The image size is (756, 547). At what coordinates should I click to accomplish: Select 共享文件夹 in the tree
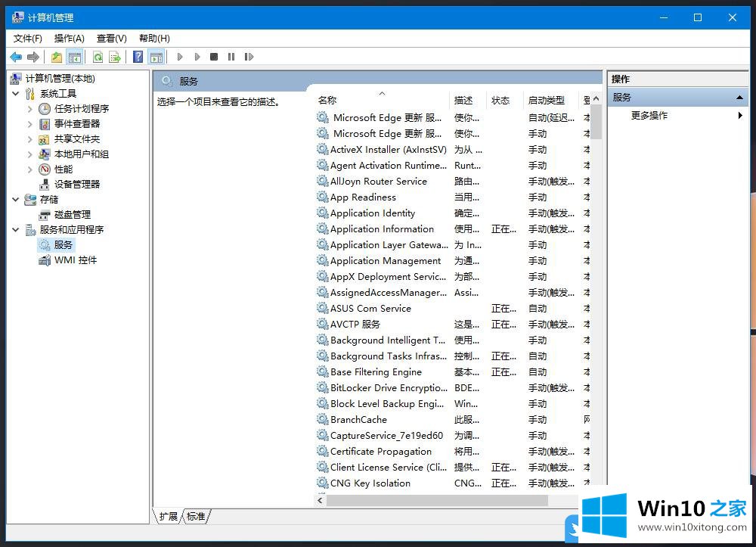(x=77, y=139)
